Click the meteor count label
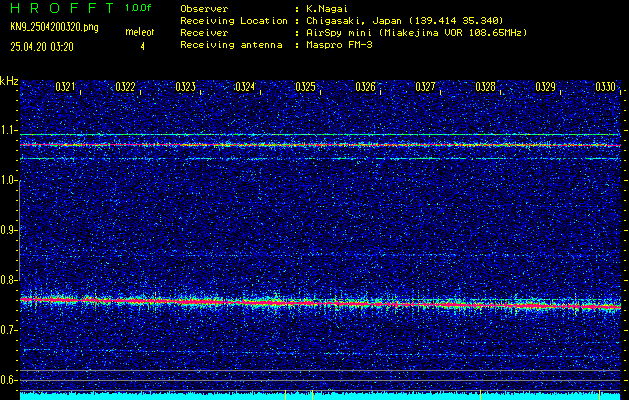The height and width of the screenshot is (400, 629). [x=140, y=32]
